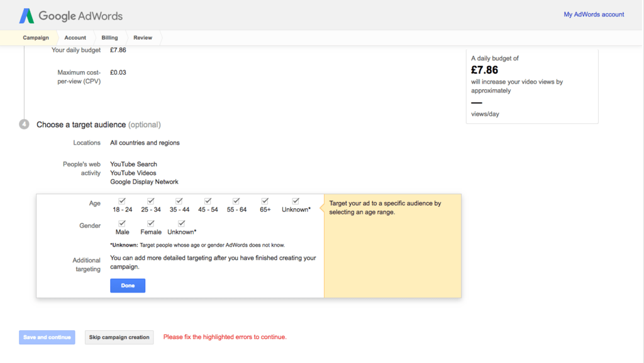Screen dimensions: 644x363
Task: Toggle the 45 - 54 age checkbox
Action: click(208, 201)
